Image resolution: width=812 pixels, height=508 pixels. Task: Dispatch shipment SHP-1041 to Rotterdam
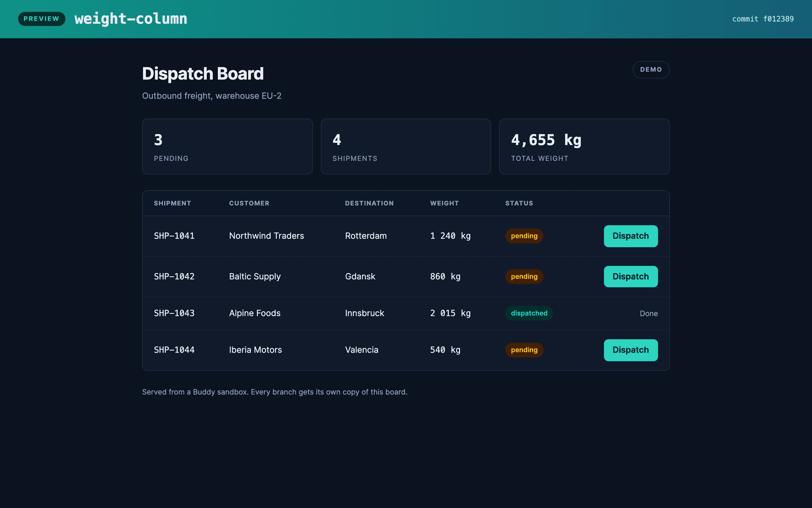click(631, 236)
